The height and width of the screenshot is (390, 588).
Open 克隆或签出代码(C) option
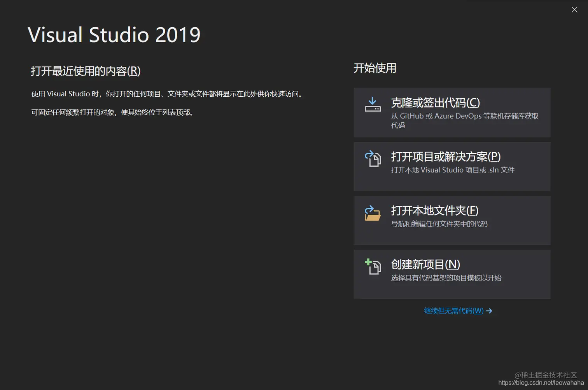[x=436, y=103]
